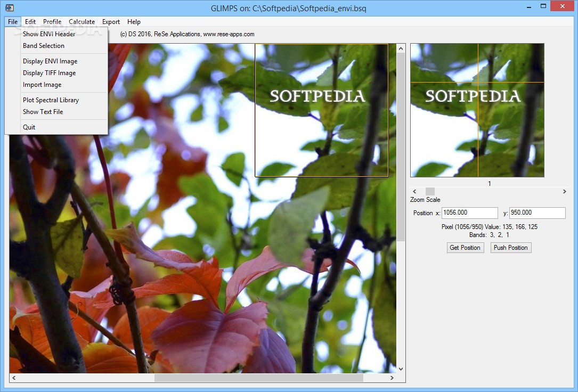Select Import Image menu entry

56,85
